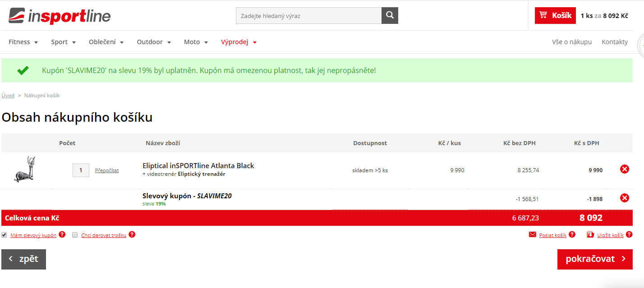
Task: Click the Celková cena Kč label
Action: click(x=32, y=218)
